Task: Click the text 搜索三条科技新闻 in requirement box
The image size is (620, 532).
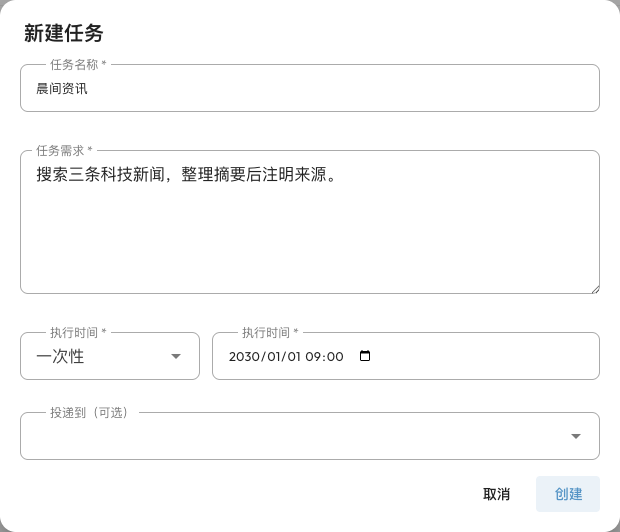Action: click(x=100, y=174)
